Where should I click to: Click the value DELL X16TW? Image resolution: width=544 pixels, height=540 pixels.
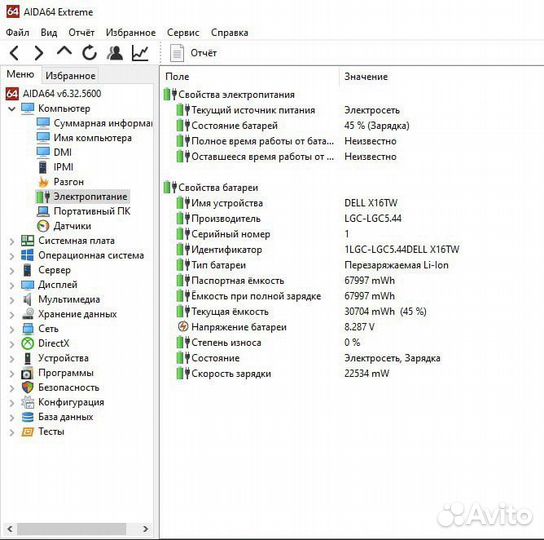click(x=371, y=203)
